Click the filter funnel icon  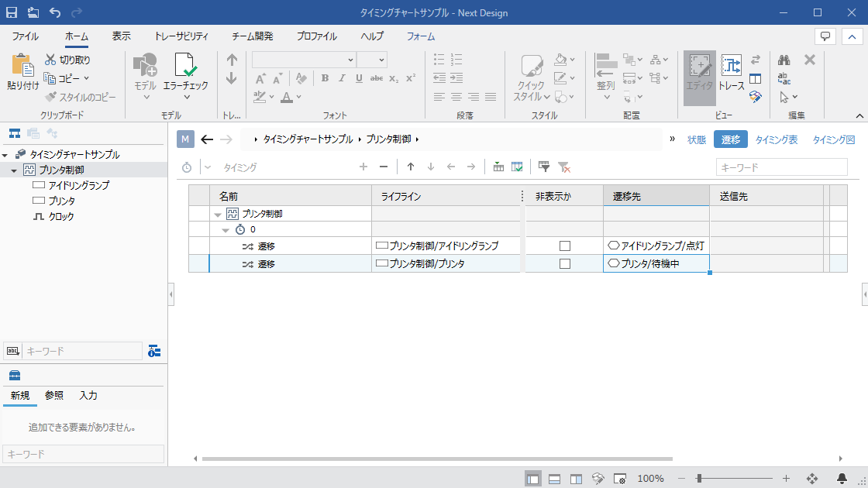point(543,167)
